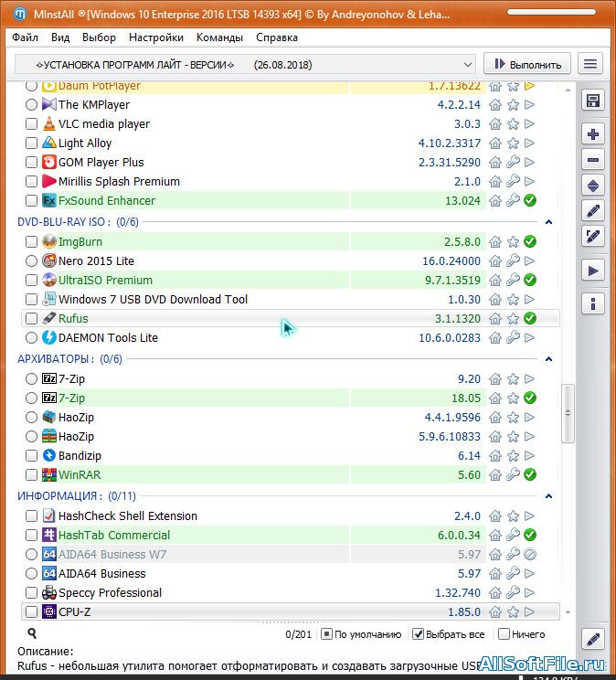Select the AIDA64 Business entry name
The image size is (616, 680).
[x=102, y=574]
